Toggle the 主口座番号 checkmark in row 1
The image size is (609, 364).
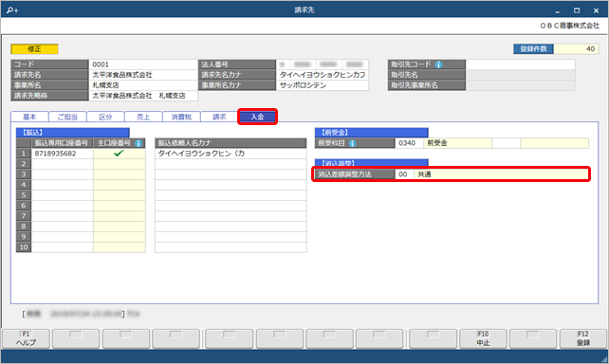(119, 154)
